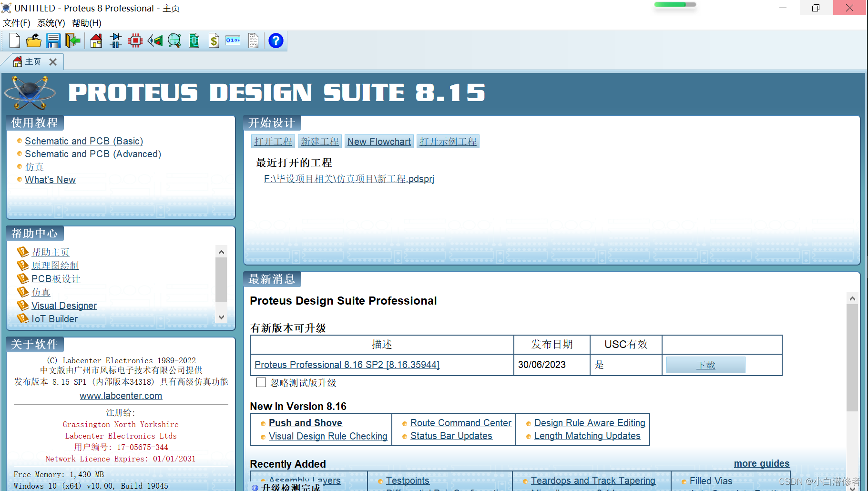Viewport: 868px width, 491px height.
Task: Close the 主页 tab with X
Action: pyautogui.click(x=53, y=62)
